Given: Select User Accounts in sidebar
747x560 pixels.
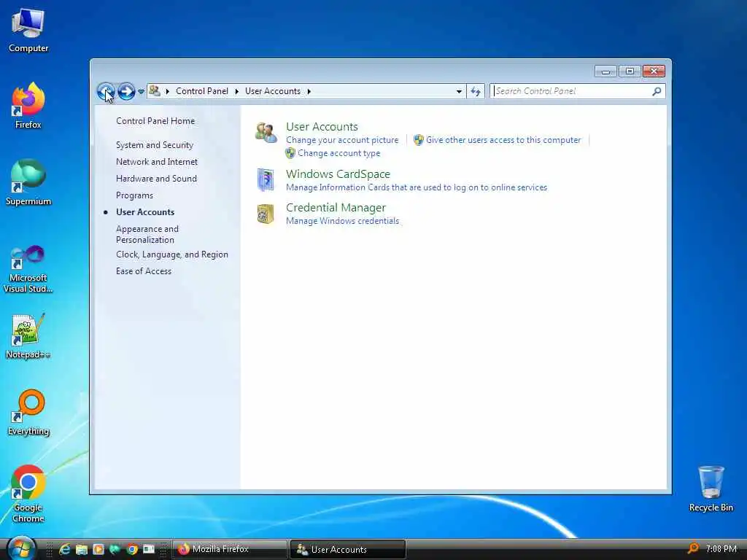Looking at the screenshot, I should click(x=145, y=212).
